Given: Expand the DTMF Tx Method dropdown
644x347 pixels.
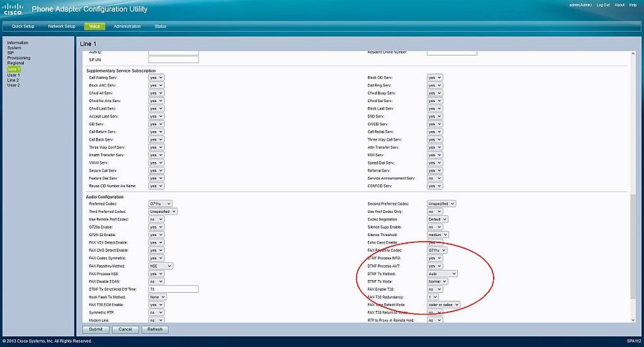Looking at the screenshot, I should [x=442, y=273].
